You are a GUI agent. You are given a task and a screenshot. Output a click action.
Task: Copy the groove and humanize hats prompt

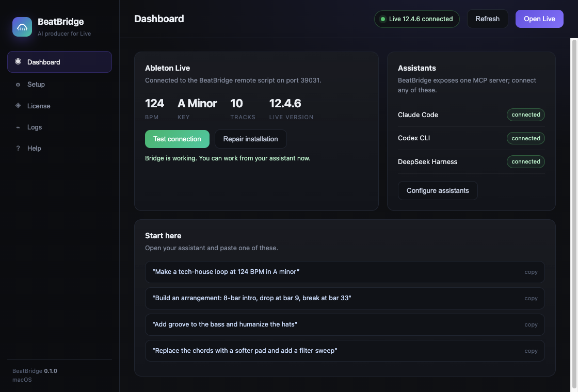pyautogui.click(x=531, y=324)
